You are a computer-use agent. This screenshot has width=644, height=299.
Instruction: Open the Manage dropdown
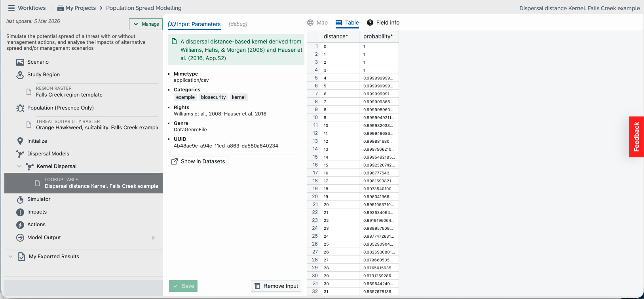(146, 24)
